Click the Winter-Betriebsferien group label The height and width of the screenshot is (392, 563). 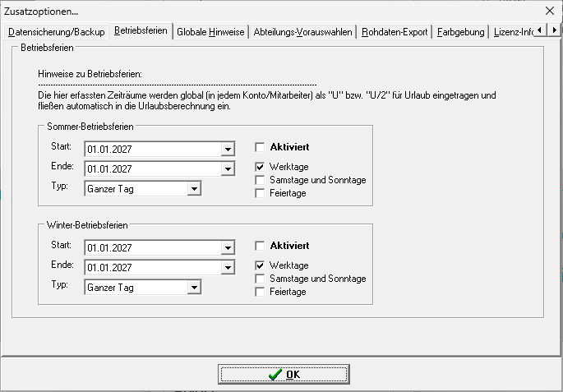[x=87, y=225]
